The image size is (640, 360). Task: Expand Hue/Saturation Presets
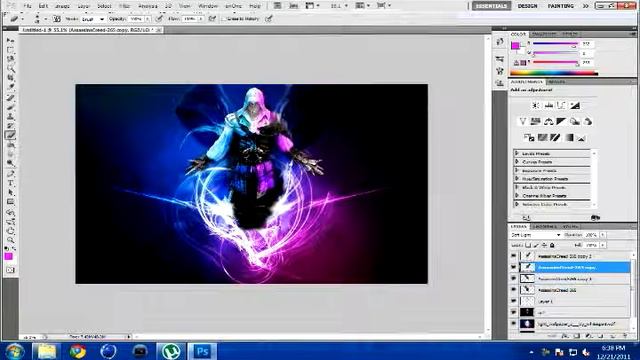tap(517, 179)
